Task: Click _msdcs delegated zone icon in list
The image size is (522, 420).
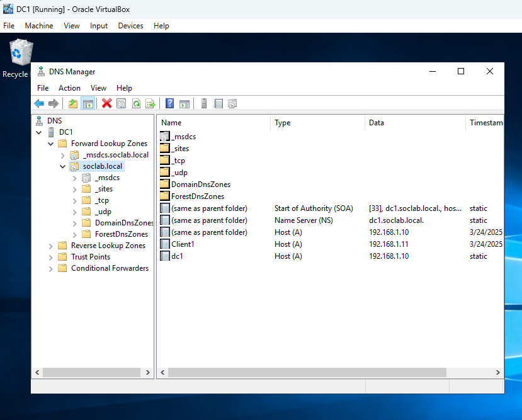Action: [x=165, y=136]
